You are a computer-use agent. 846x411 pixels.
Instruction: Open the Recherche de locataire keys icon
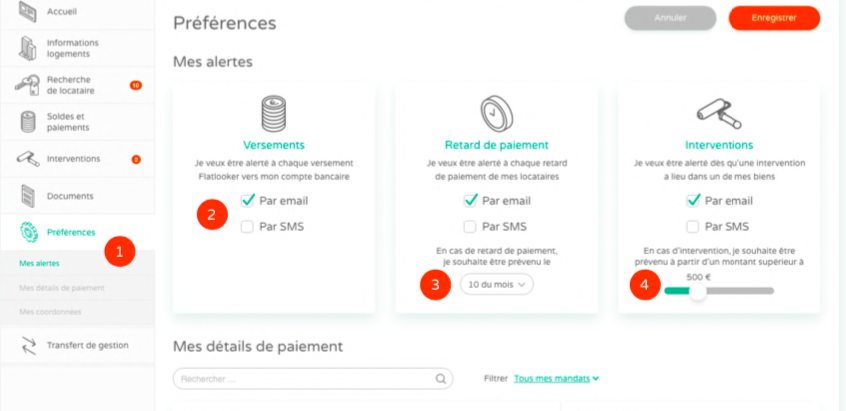(28, 85)
